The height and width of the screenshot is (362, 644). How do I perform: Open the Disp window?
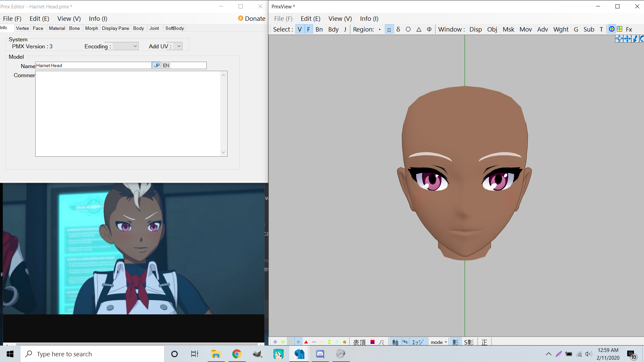click(476, 29)
